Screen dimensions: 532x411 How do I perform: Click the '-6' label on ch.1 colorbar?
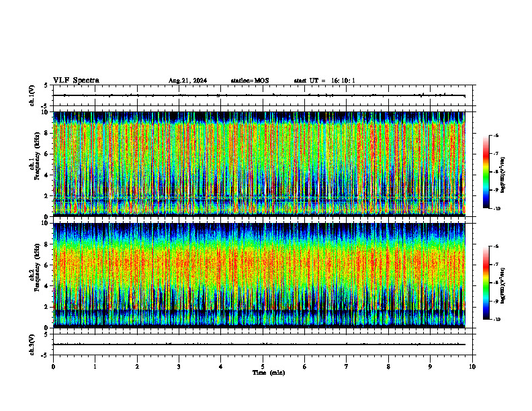pos(496,135)
